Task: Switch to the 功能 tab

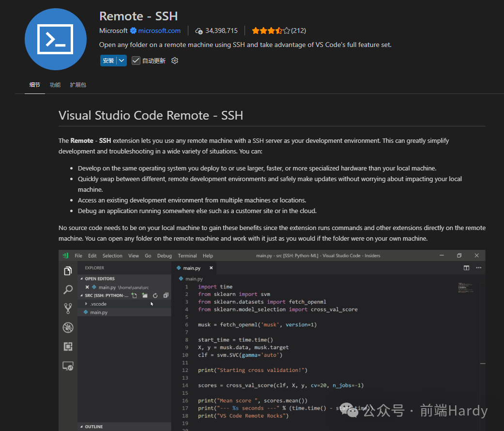Action: pyautogui.click(x=55, y=85)
